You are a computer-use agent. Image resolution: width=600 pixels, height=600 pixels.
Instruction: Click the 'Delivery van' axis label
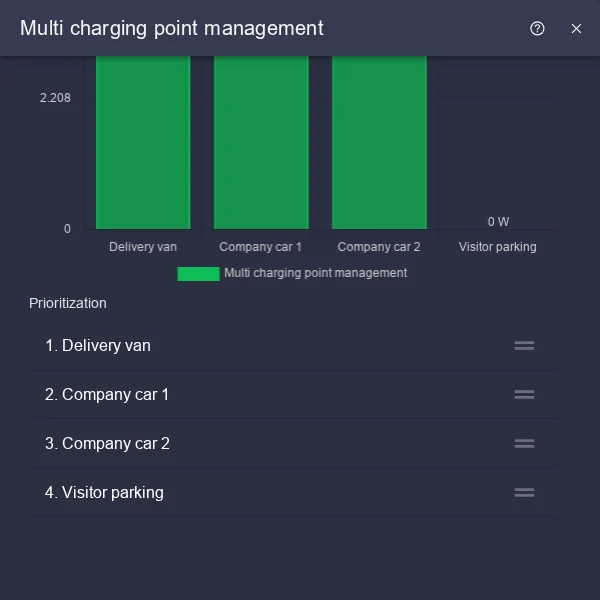pos(143,247)
